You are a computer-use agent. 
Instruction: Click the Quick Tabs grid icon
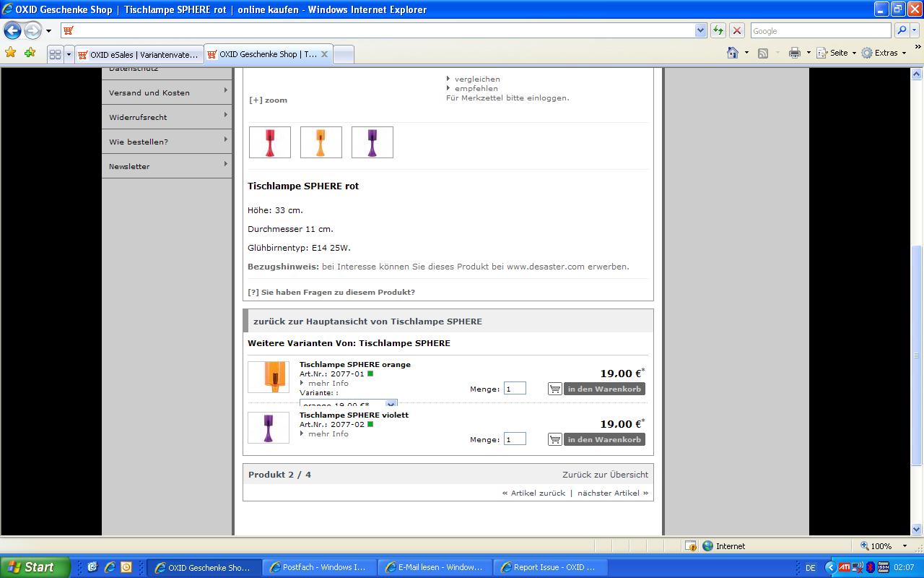[55, 54]
